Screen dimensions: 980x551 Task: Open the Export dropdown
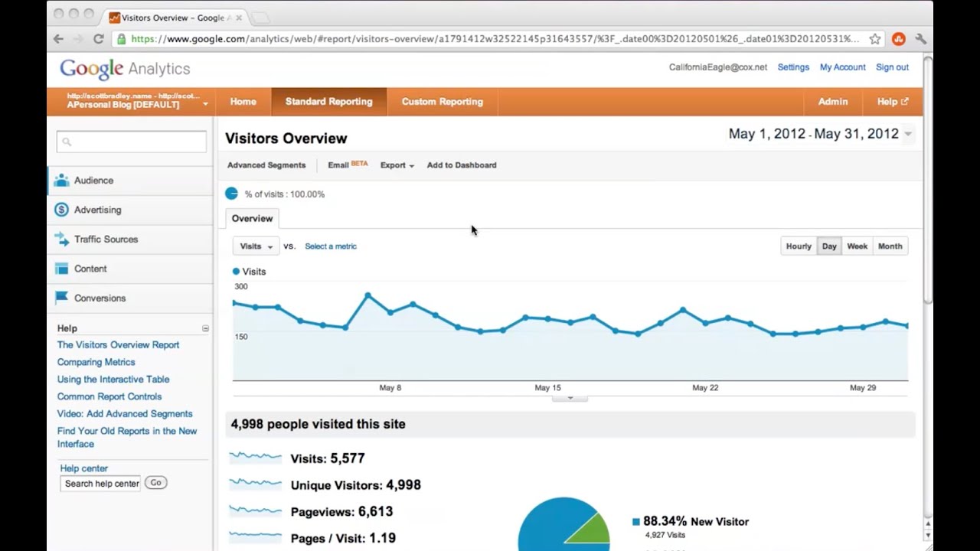pos(397,165)
